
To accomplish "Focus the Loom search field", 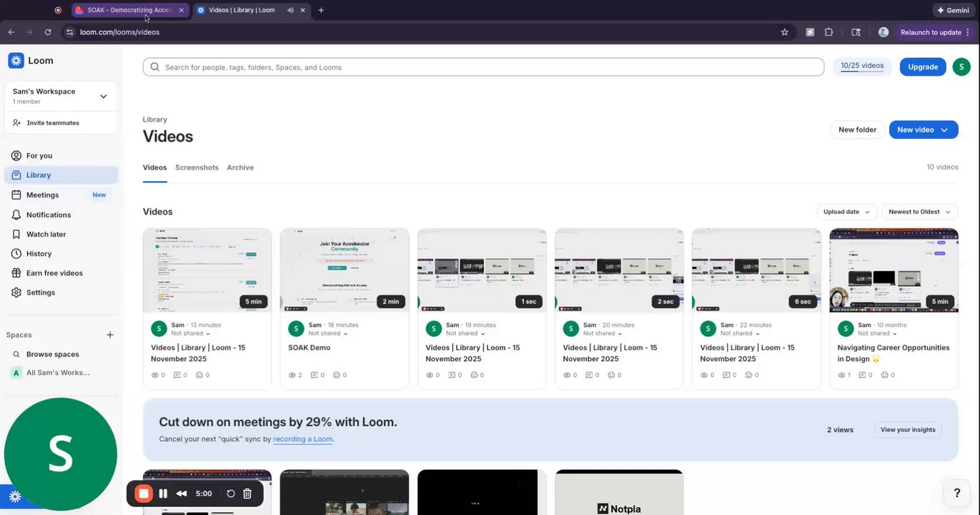I will 483,67.
